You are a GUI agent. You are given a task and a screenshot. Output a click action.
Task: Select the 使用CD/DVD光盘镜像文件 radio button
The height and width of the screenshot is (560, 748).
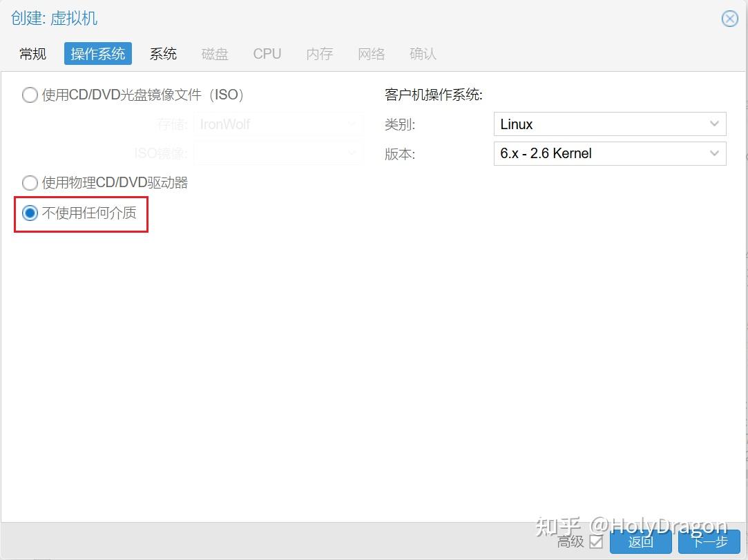click(x=30, y=95)
